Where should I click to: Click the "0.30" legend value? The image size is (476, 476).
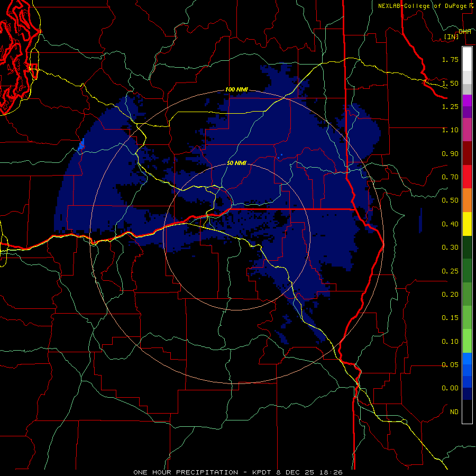click(450, 248)
